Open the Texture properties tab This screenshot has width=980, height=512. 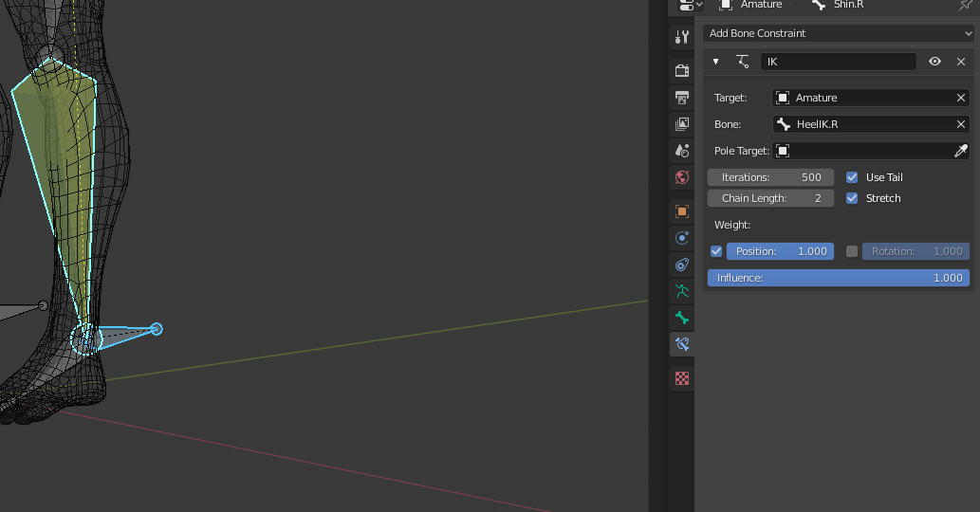point(682,378)
